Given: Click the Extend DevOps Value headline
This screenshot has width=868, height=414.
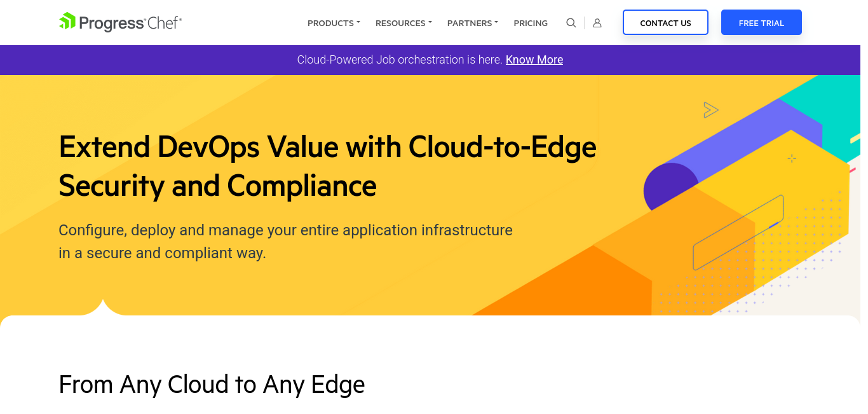Looking at the screenshot, I should 327,166.
